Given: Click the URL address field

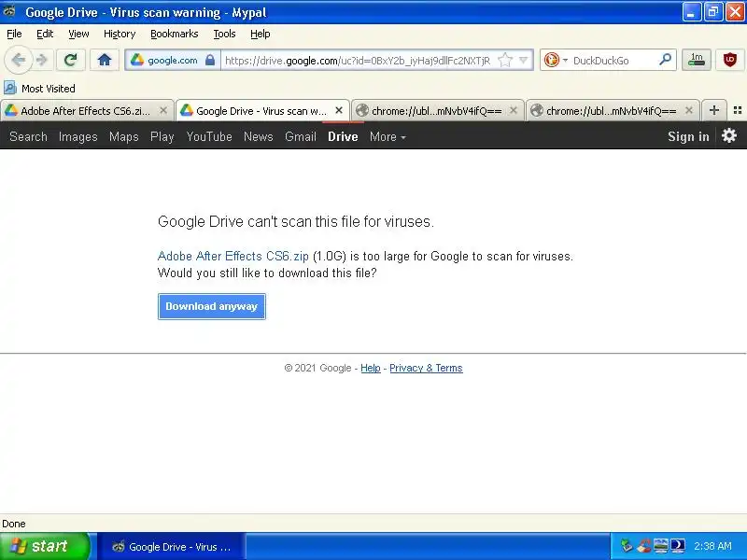Looking at the screenshot, I should (358, 61).
